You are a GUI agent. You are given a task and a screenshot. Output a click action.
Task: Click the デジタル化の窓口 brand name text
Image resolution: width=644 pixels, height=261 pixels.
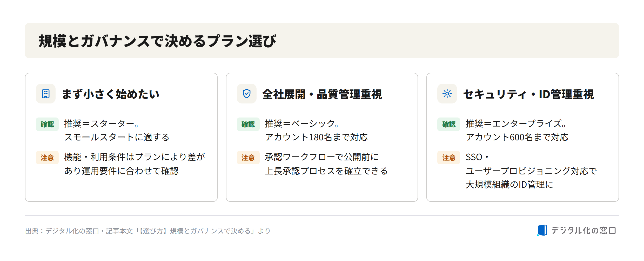583,230
